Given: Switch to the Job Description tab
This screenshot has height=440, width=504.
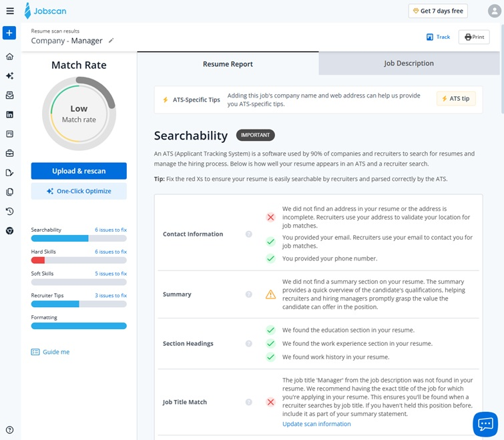Looking at the screenshot, I should pos(409,63).
